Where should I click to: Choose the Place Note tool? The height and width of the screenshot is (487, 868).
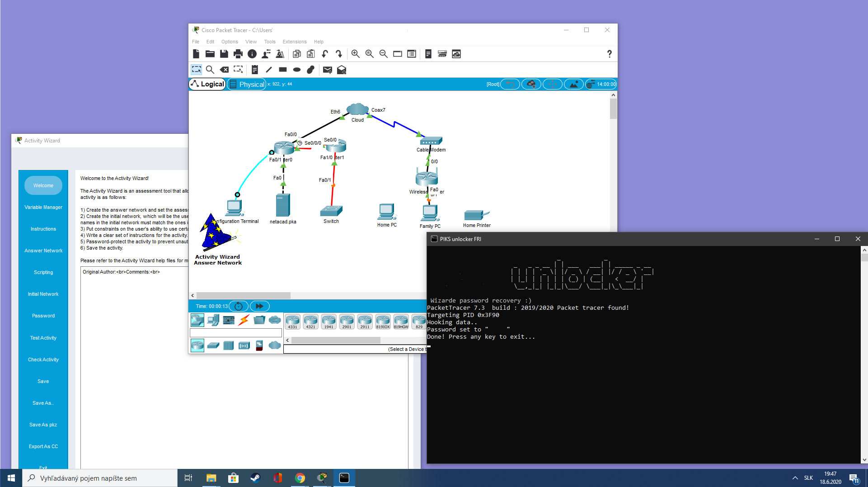(255, 70)
